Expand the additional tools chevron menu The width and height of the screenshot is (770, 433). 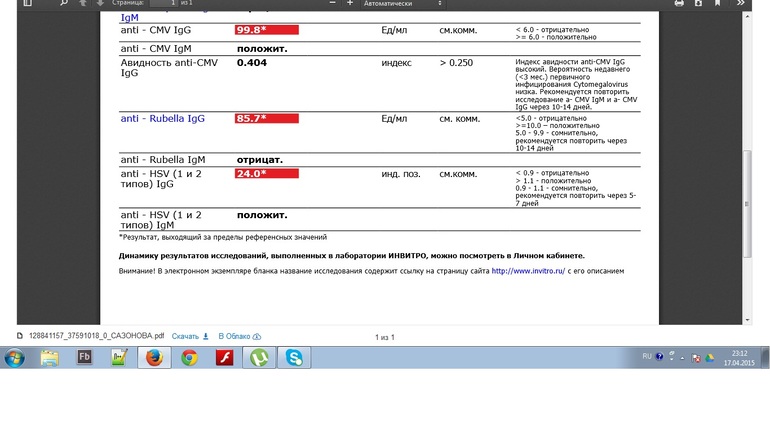[x=743, y=4]
